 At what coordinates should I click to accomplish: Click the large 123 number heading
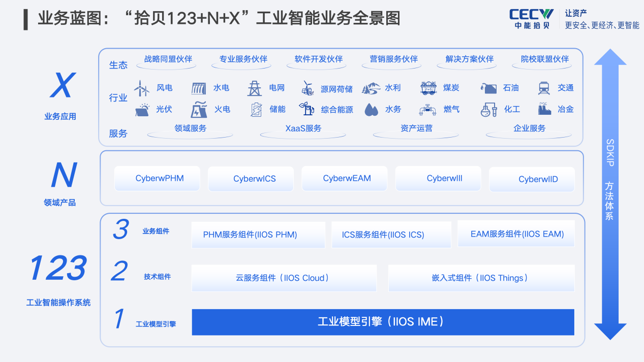(58, 268)
